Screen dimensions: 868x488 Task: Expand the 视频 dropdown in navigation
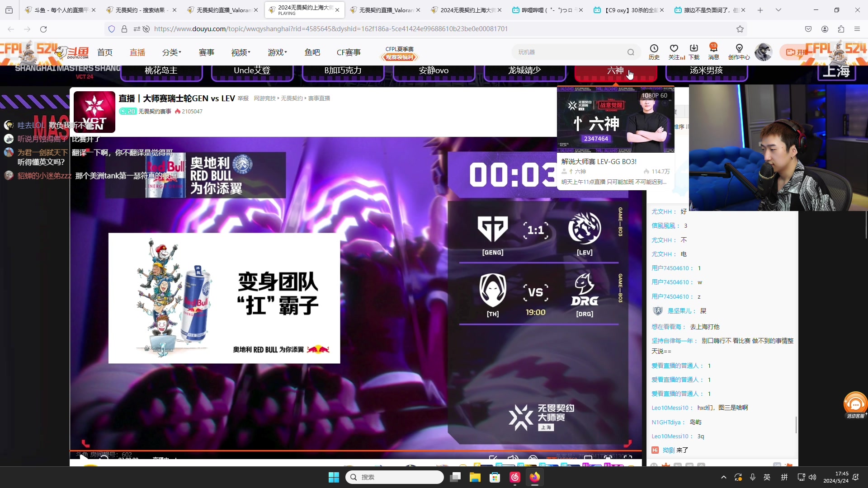(241, 52)
